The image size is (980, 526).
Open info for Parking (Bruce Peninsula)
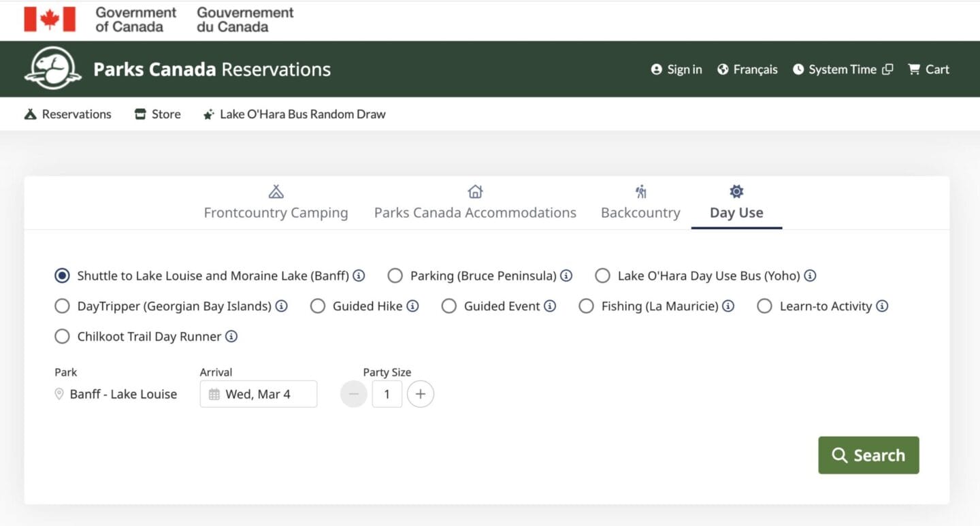[566, 276]
